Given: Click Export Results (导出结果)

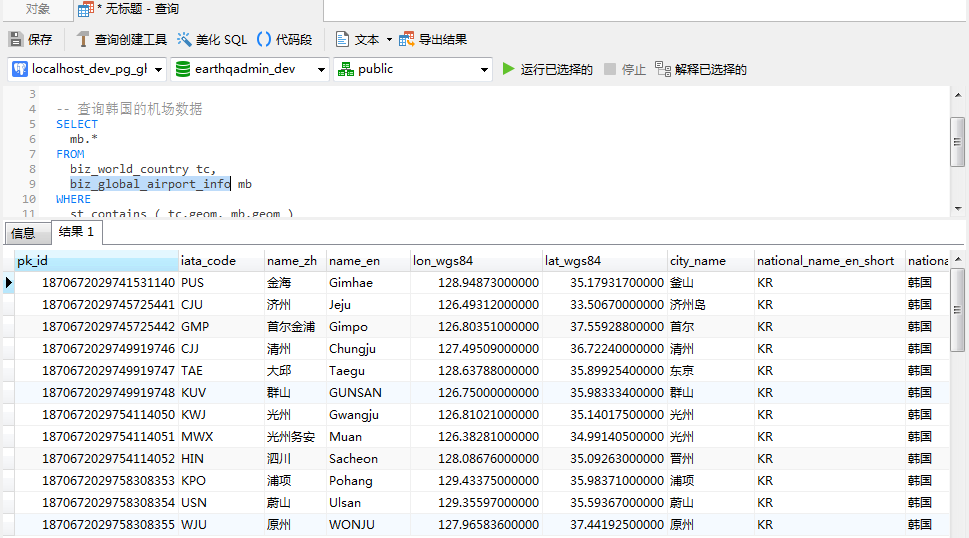Looking at the screenshot, I should tap(433, 40).
